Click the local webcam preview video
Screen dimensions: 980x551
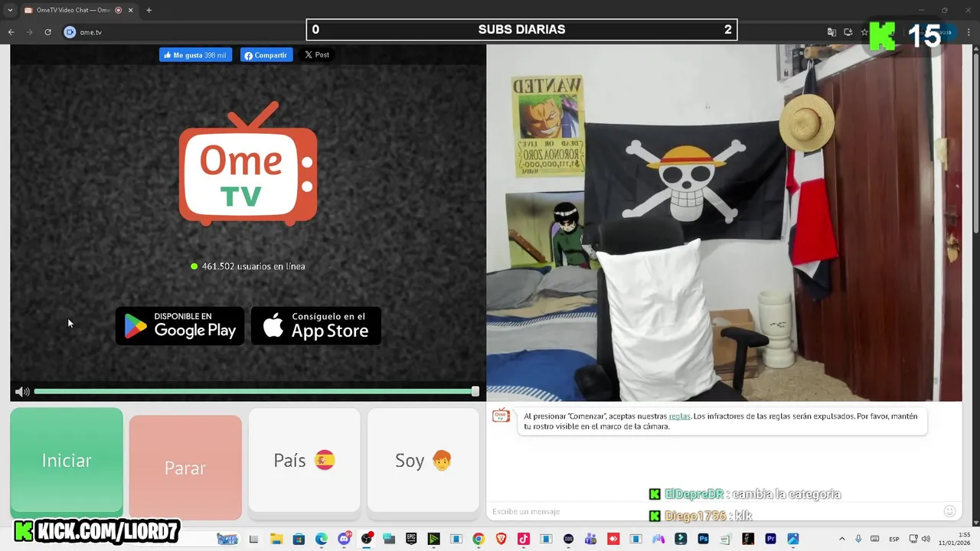(x=724, y=223)
